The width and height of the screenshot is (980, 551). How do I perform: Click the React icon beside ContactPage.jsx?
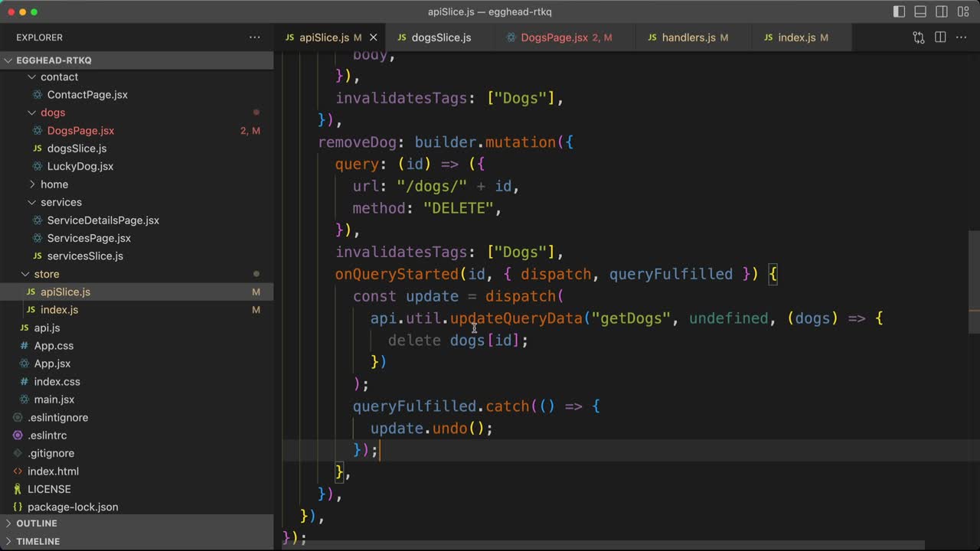(37, 95)
